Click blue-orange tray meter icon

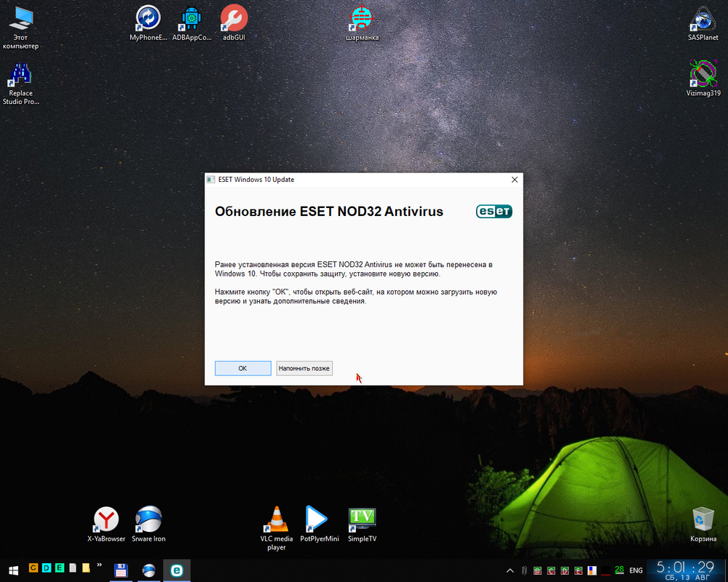(x=592, y=570)
